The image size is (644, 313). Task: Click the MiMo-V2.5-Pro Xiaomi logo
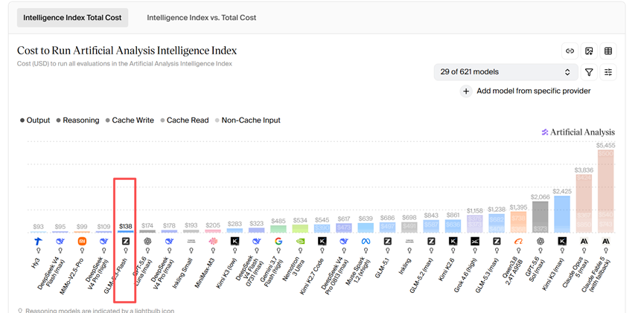[82, 241]
